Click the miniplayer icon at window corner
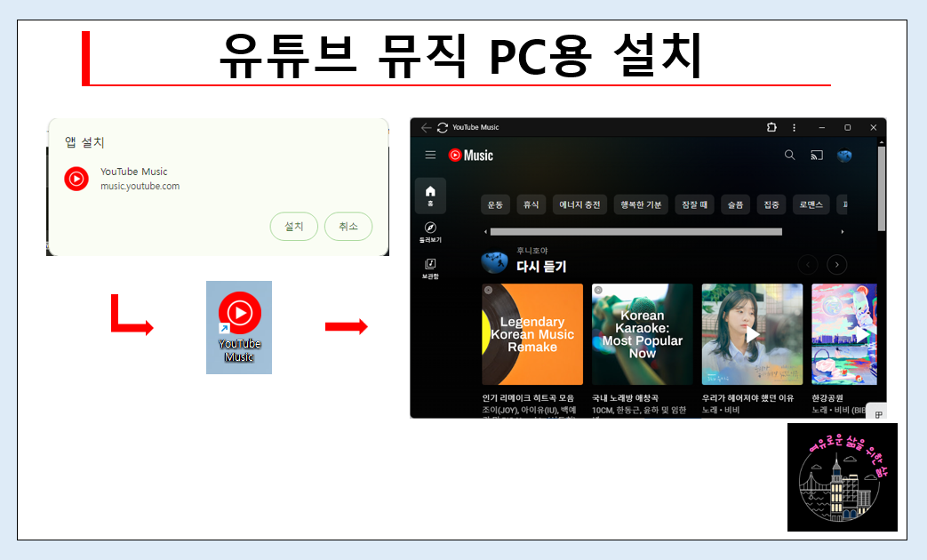927x560 pixels. coord(878,414)
